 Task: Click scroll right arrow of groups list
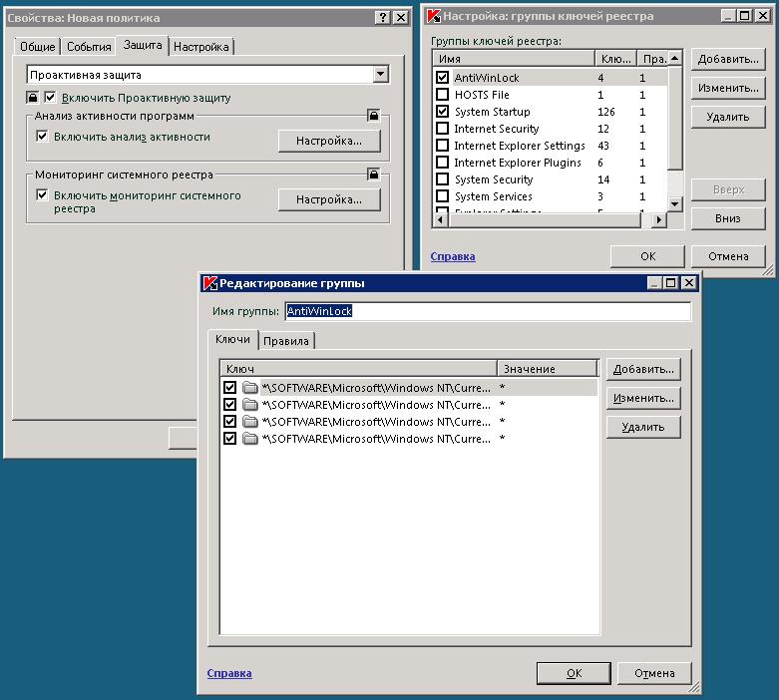pos(658,219)
